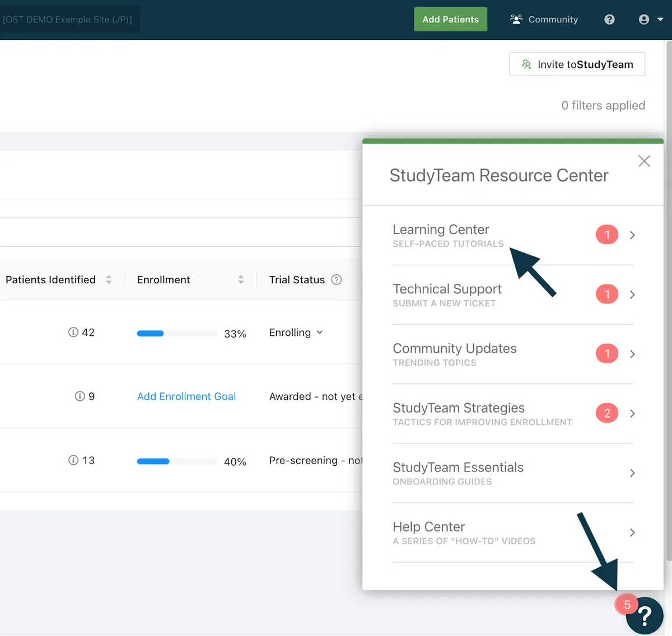
Task: Click the Add Enrollment Goal link
Action: coord(186,396)
